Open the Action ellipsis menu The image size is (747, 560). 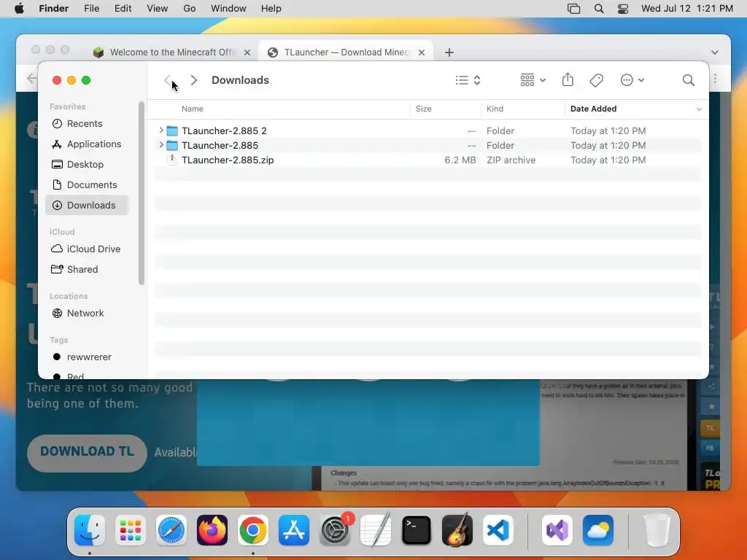click(632, 80)
